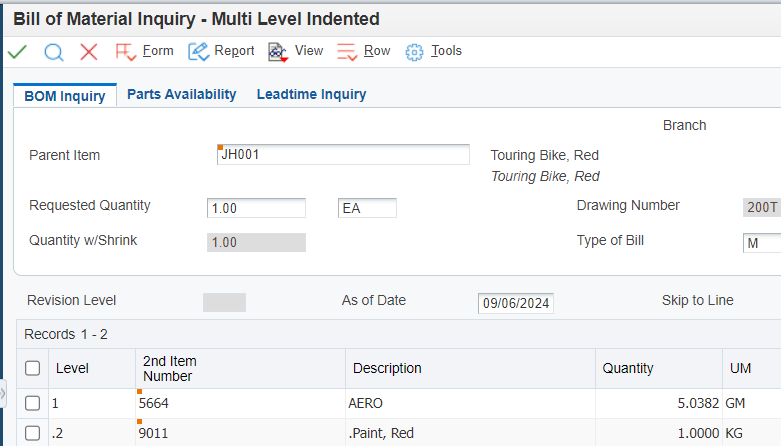
Task: Select the BOM Inquiry tab
Action: [65, 96]
